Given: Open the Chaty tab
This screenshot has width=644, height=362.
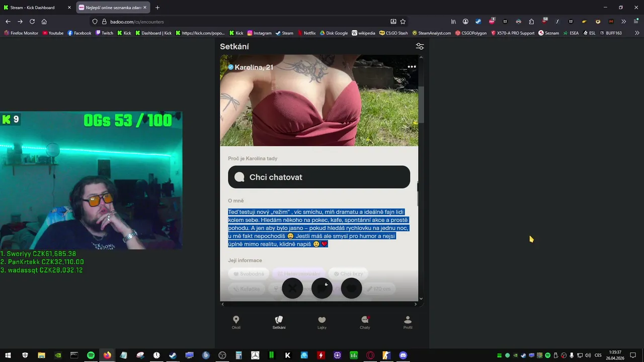Looking at the screenshot, I should click(x=365, y=322).
